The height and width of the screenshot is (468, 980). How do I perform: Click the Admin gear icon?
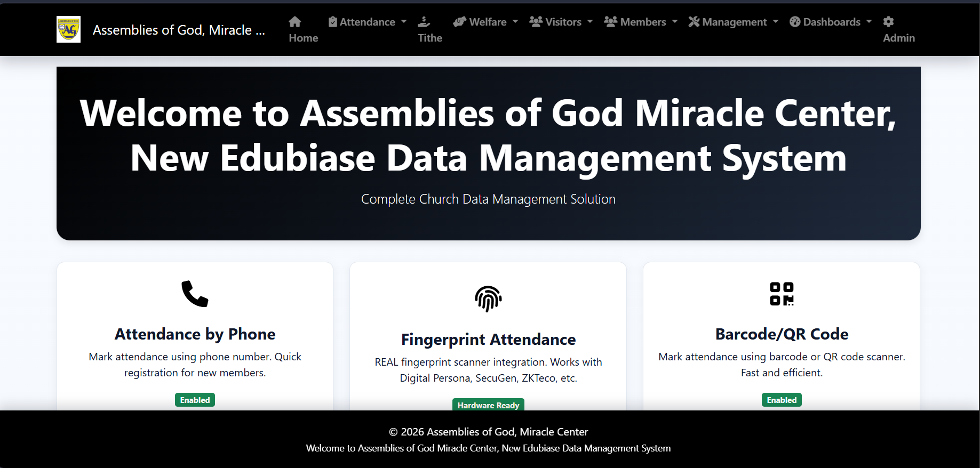[x=888, y=22]
